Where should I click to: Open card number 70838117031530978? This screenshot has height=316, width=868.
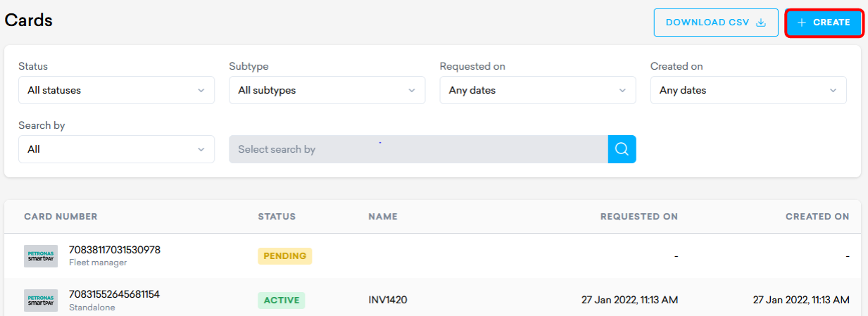tap(115, 250)
